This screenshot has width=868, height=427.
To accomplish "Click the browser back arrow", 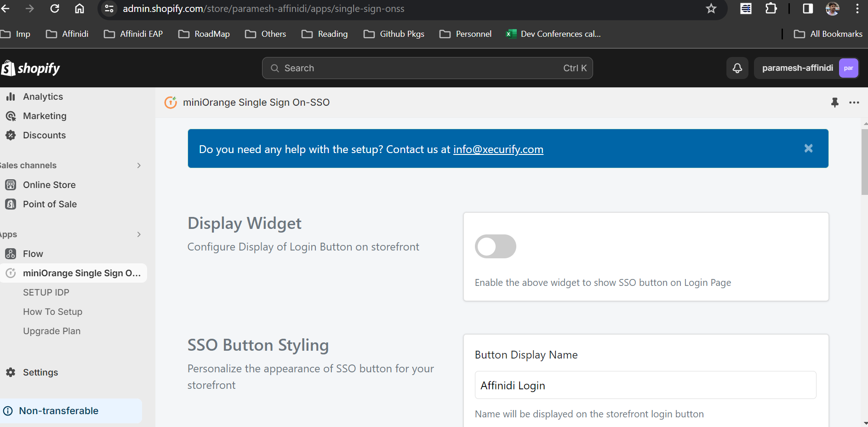I will [5, 9].
